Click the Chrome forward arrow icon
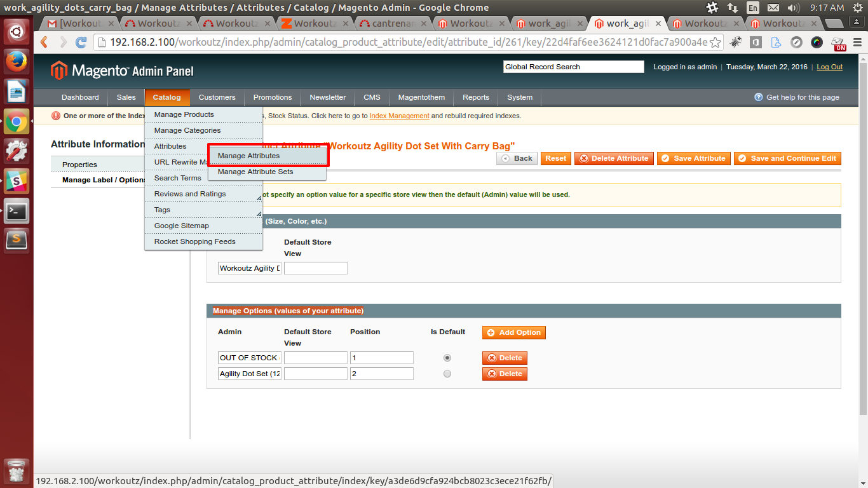The image size is (868, 488). [x=63, y=43]
